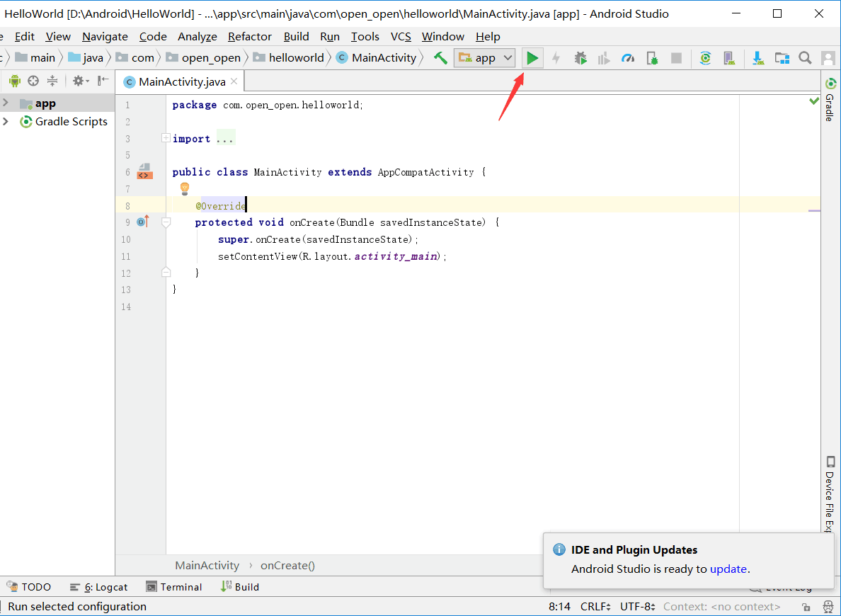Click the gray Stop button
This screenshot has height=616, width=841.
click(676, 58)
